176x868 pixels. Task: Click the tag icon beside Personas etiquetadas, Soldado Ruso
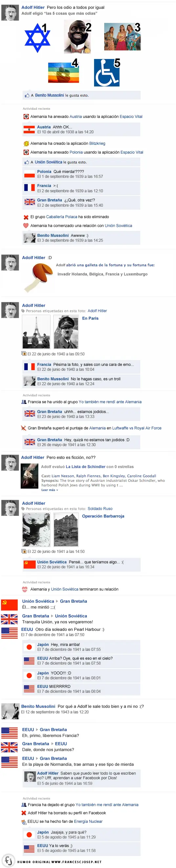[x=23, y=509]
